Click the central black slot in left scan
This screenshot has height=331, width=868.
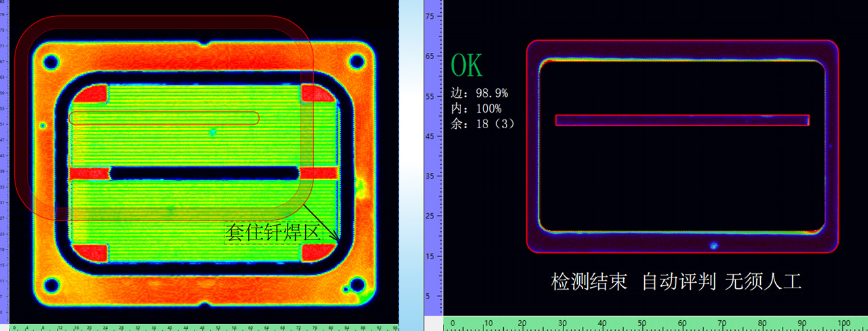tap(204, 174)
